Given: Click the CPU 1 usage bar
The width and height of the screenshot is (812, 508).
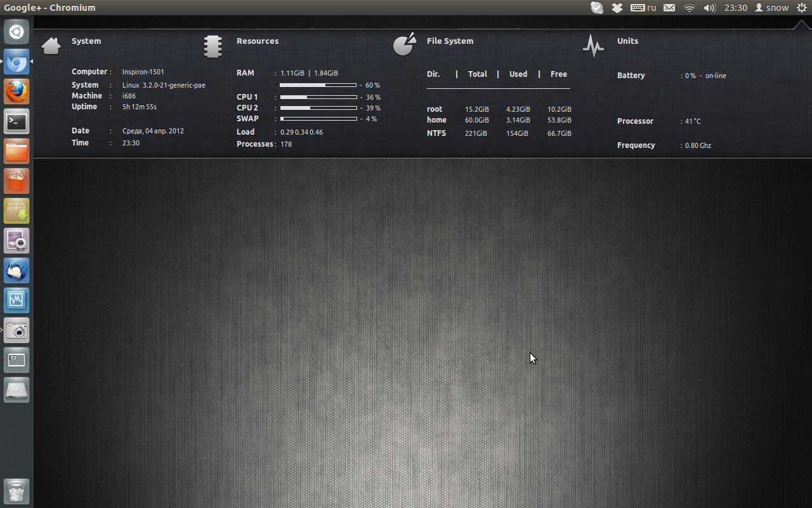Looking at the screenshot, I should point(318,97).
